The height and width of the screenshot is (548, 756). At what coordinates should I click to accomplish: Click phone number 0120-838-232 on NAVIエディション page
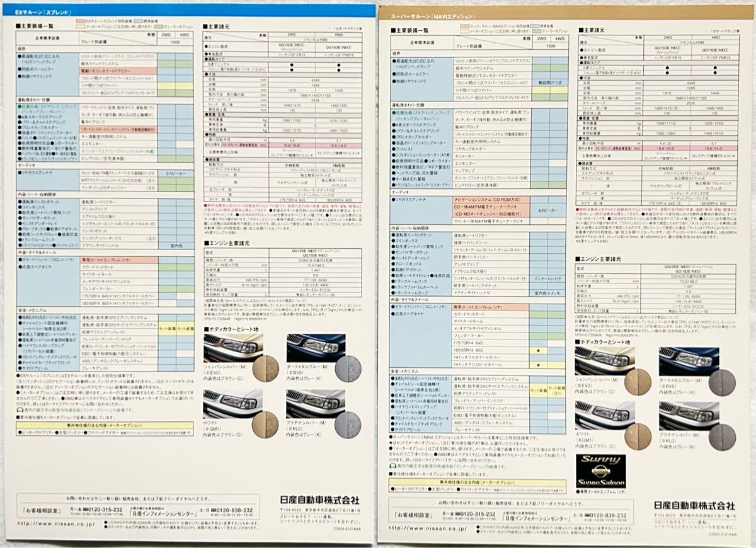pos(609,516)
